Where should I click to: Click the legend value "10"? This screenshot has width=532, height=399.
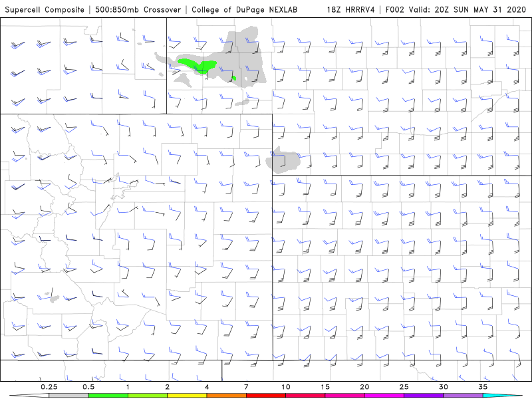pyautogui.click(x=286, y=387)
